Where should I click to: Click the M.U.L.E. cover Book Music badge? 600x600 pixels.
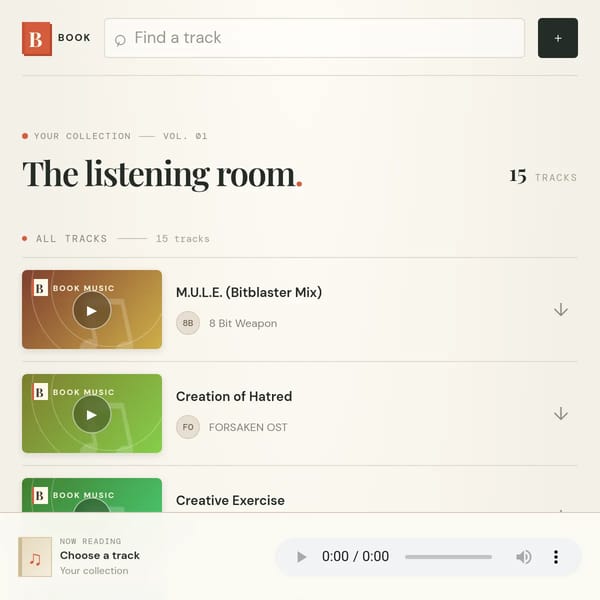(74, 288)
